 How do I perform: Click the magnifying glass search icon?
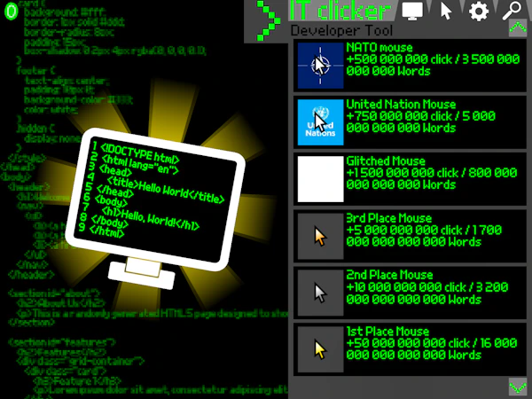coord(512,11)
